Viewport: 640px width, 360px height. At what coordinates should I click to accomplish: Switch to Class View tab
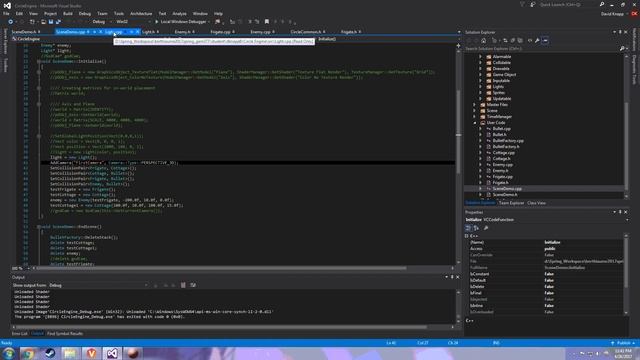point(536,203)
